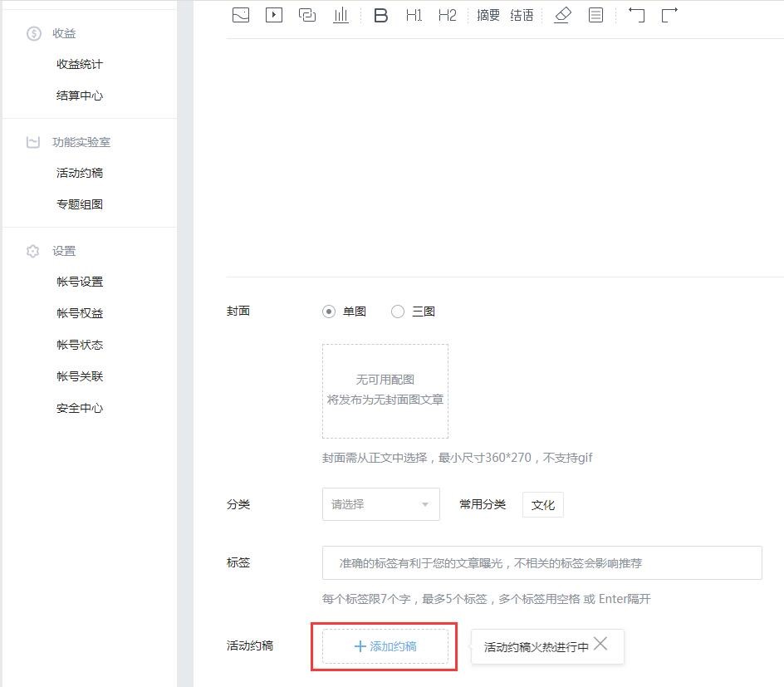Open 收益统计 in the sidebar

(x=80, y=64)
